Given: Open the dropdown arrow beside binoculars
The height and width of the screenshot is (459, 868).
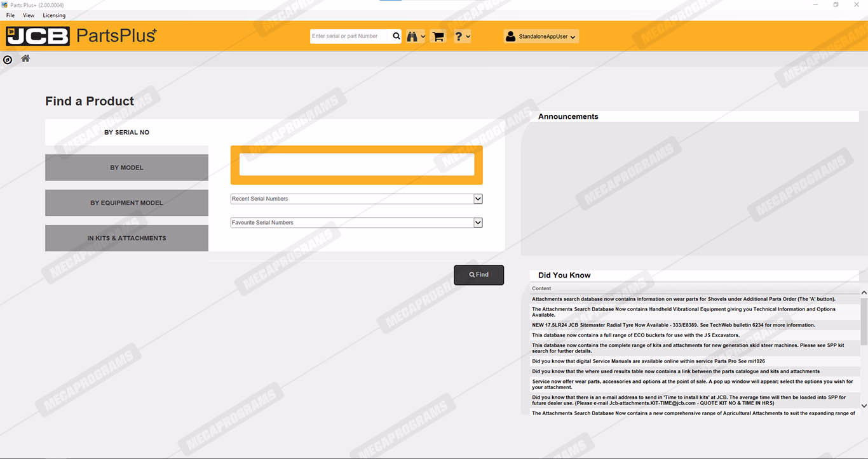Looking at the screenshot, I should [x=423, y=37].
